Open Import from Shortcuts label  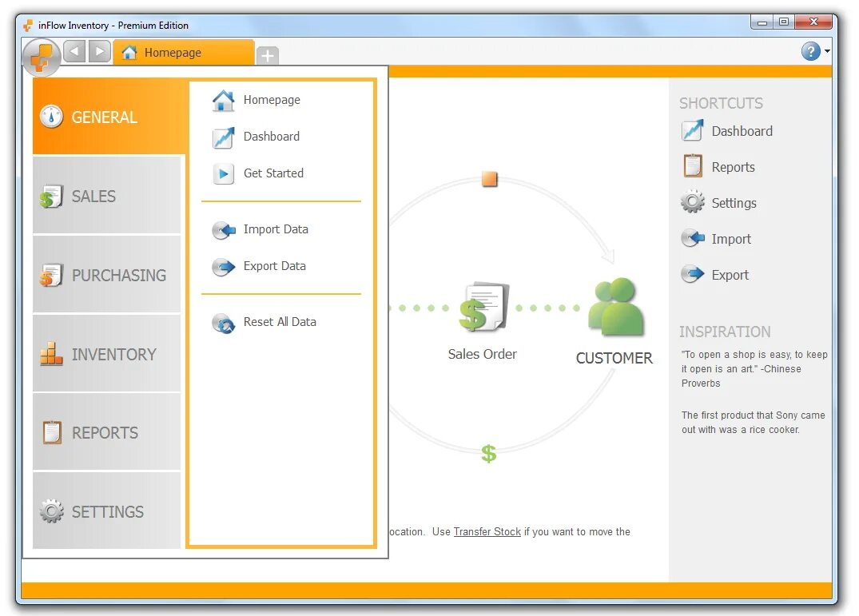[731, 239]
